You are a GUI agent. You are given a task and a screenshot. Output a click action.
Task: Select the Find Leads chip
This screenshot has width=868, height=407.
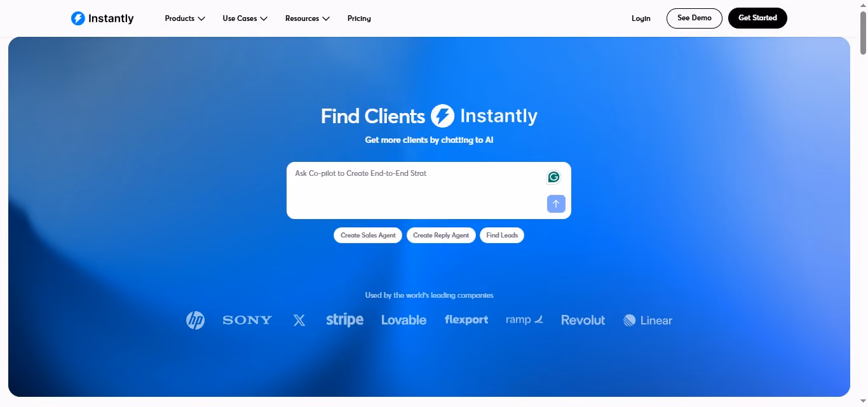click(502, 235)
